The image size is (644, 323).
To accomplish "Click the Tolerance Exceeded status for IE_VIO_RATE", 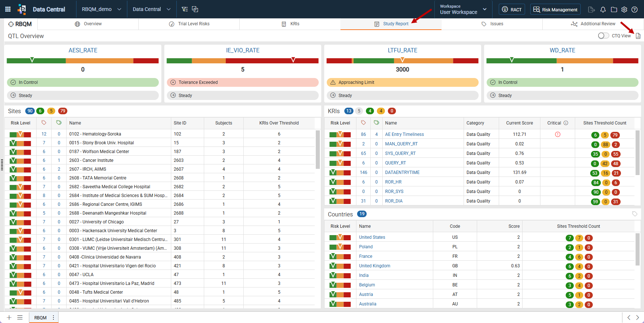I will pos(243,82).
